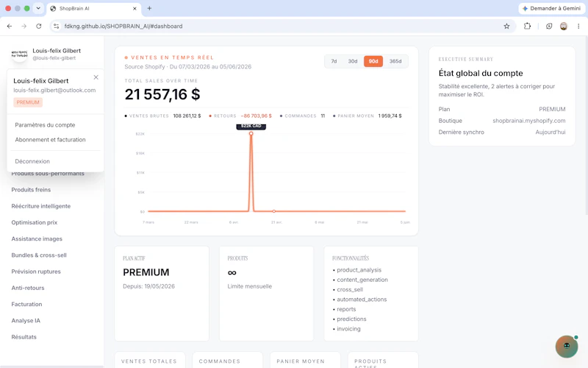Screen dimensions: 588x368
Task: Click ventes brutes value 108 261,12 $
Action: tap(187, 116)
